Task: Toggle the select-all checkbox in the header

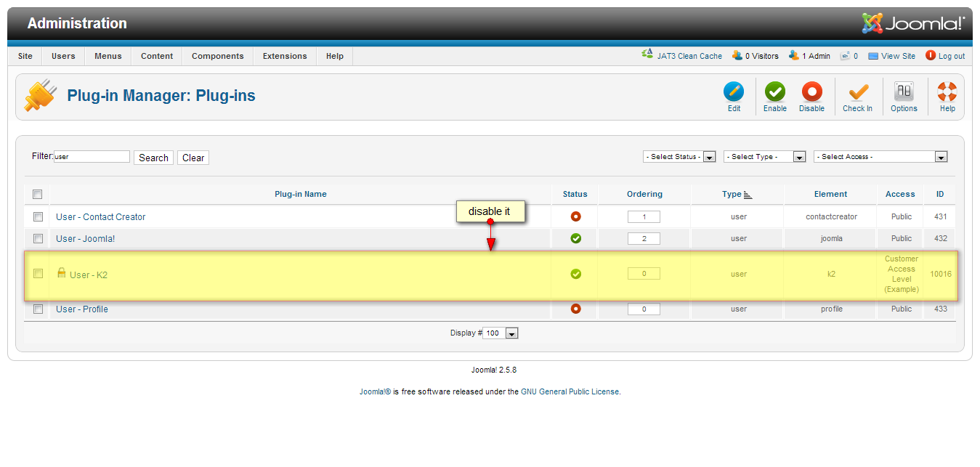Action: 38,194
